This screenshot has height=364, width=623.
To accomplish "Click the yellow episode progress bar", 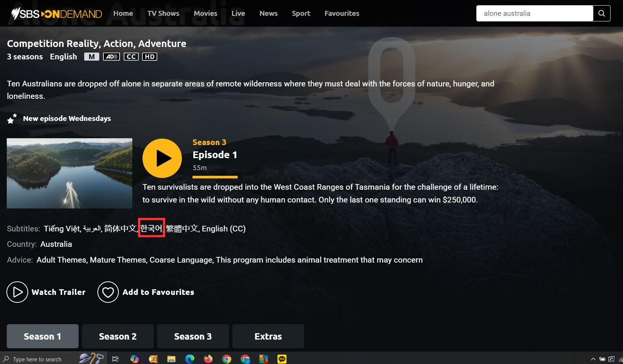I will 215,177.
